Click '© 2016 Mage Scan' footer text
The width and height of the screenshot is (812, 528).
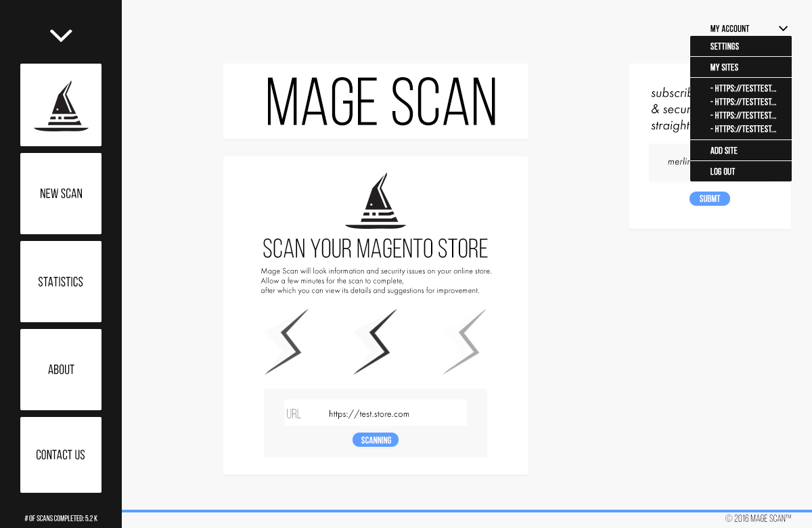pos(758,519)
